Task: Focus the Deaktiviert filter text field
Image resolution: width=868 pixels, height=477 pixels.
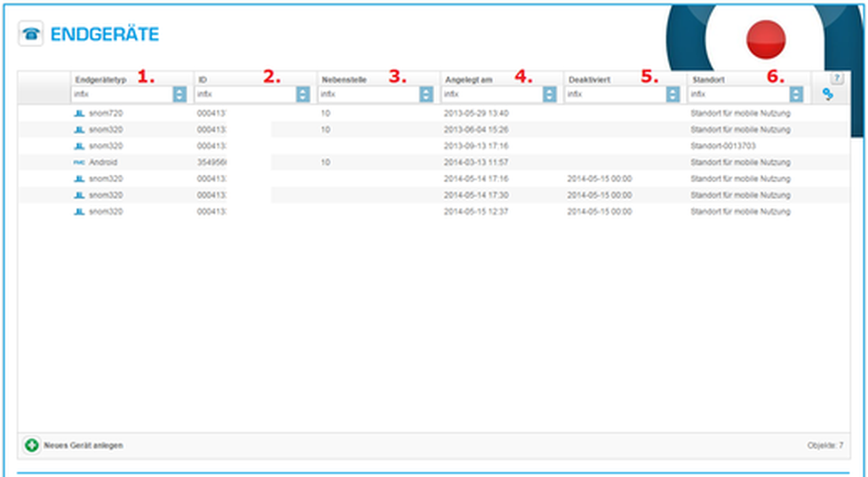Action: pos(616,95)
